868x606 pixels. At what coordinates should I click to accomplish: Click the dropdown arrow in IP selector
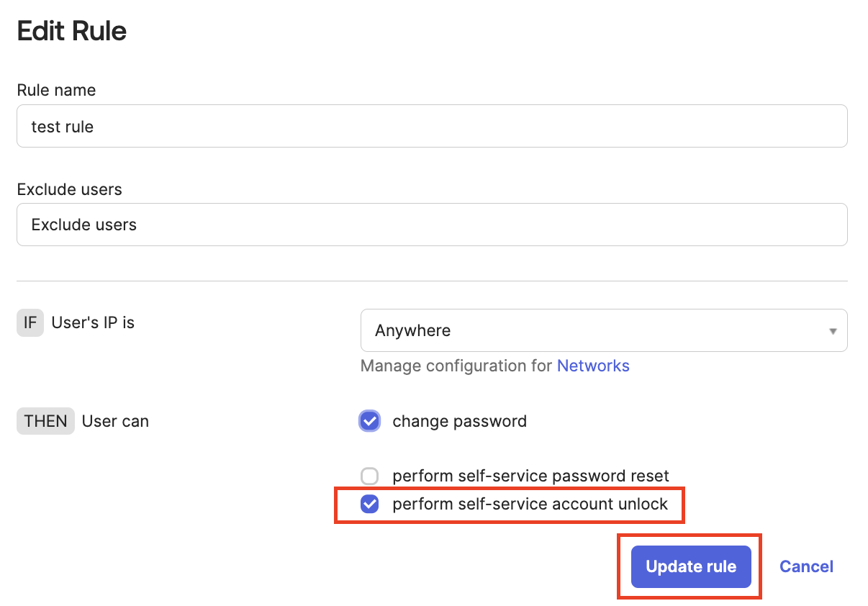833,331
